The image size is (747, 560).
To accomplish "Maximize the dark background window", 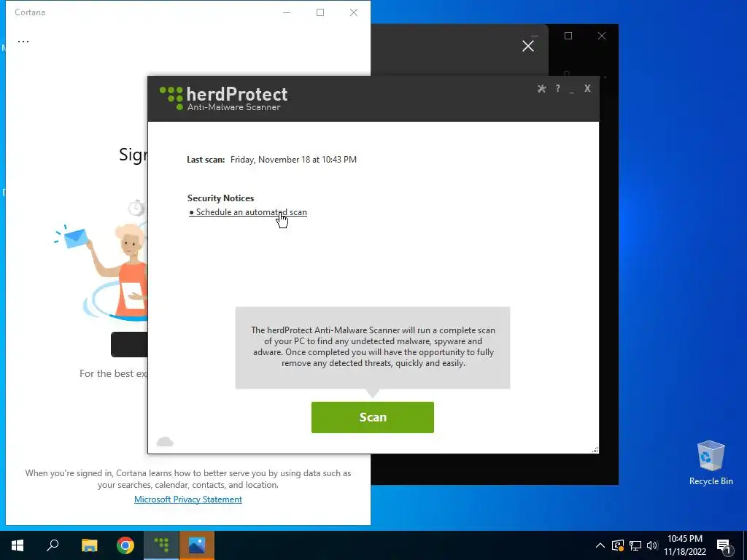I will click(x=568, y=36).
